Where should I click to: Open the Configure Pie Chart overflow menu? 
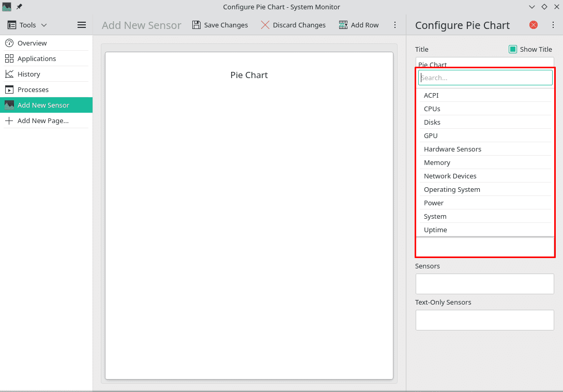click(553, 25)
